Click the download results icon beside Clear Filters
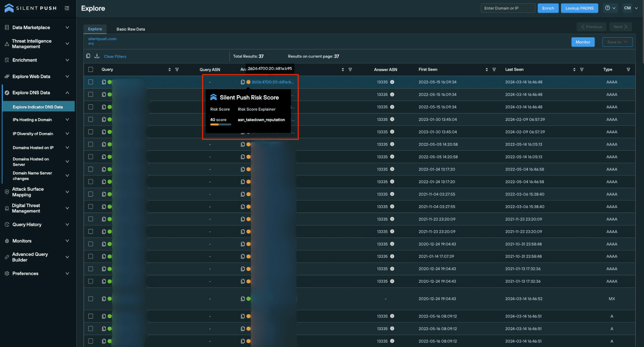Image resolution: width=644 pixels, height=347 pixels. coord(97,56)
